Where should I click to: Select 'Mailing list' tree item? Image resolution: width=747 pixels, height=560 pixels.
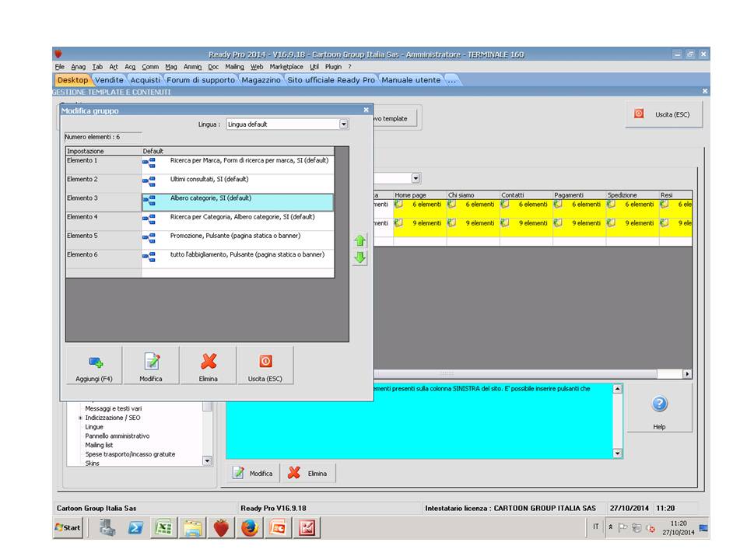point(99,445)
